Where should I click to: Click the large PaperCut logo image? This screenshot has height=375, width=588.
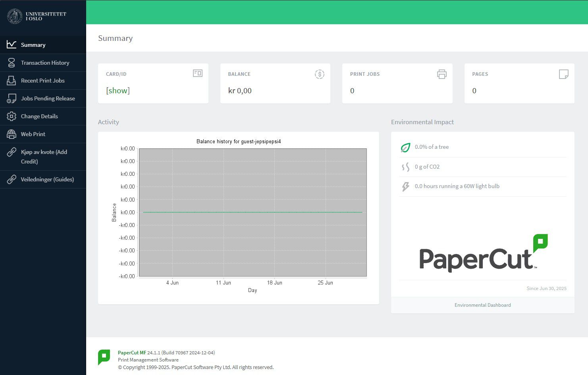tap(483, 253)
